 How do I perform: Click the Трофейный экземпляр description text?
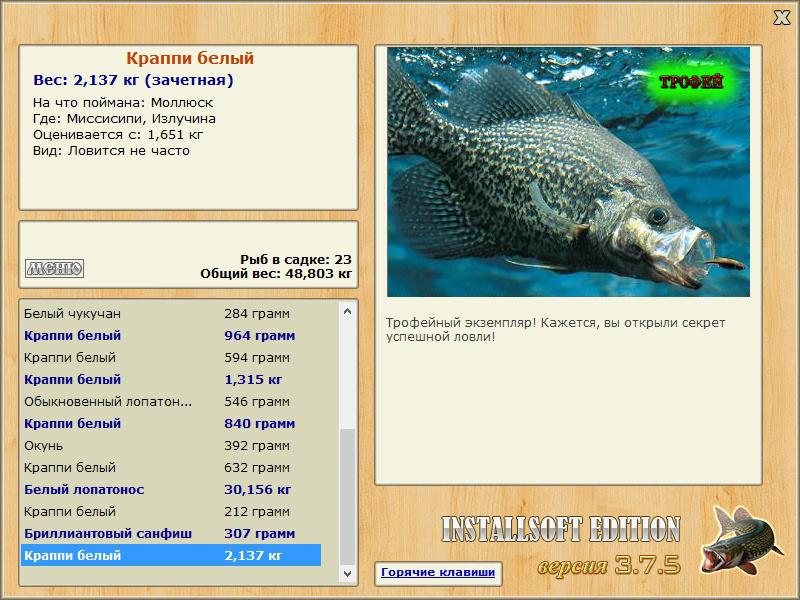pos(556,330)
